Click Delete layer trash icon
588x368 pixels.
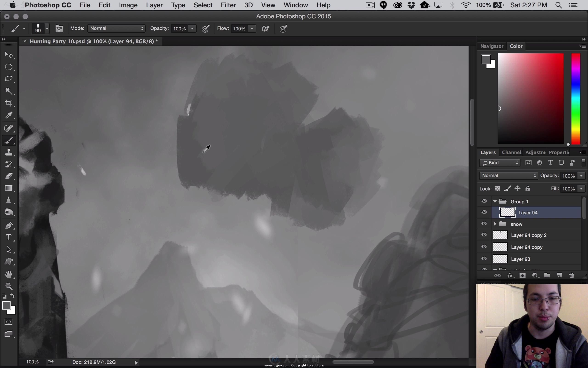[x=571, y=276]
